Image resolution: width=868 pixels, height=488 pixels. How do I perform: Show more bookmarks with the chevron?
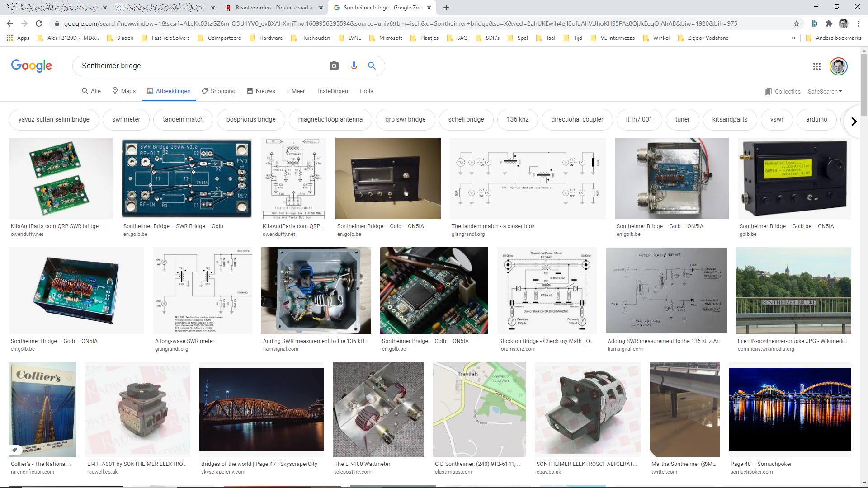point(793,38)
